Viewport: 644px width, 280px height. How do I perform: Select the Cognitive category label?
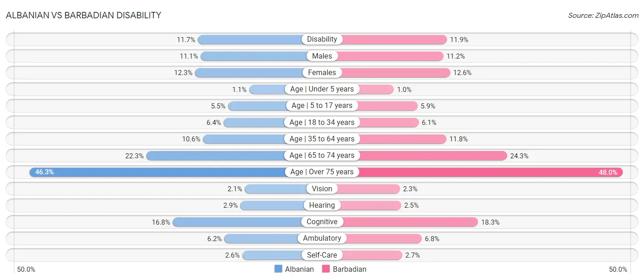322,222
